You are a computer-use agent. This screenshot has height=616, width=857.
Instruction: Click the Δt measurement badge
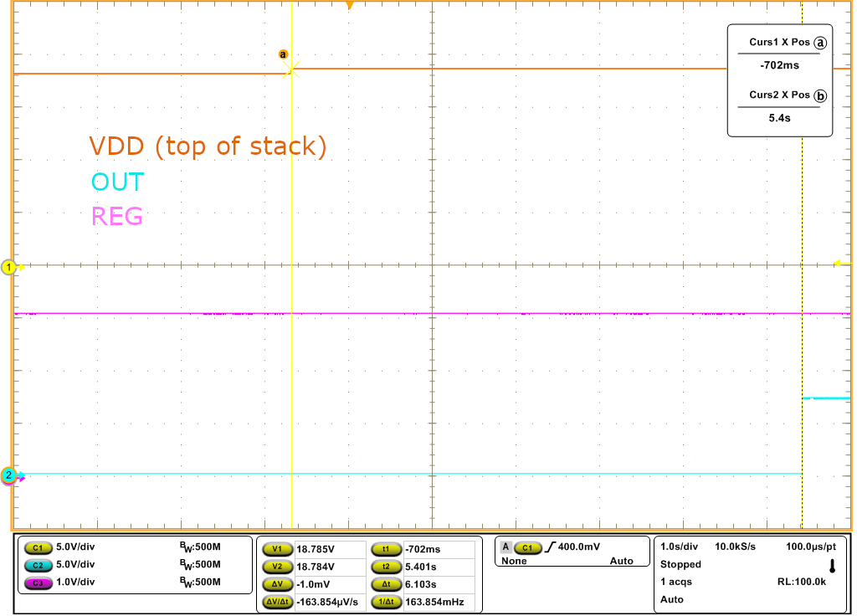[386, 584]
